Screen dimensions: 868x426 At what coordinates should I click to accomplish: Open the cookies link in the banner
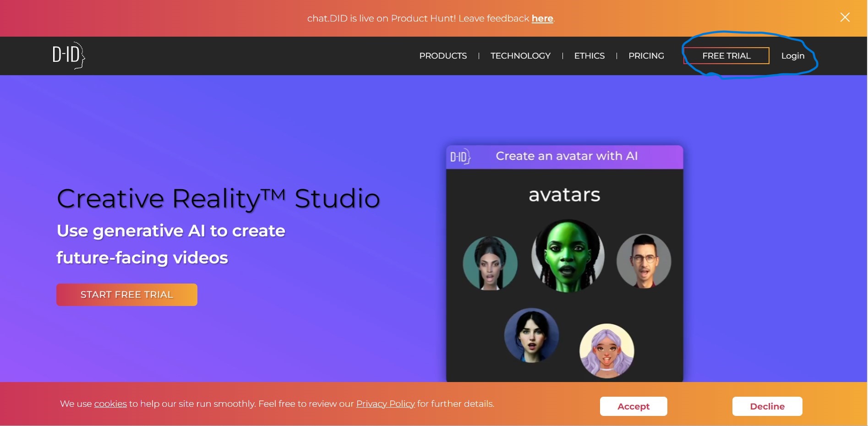coord(110,404)
